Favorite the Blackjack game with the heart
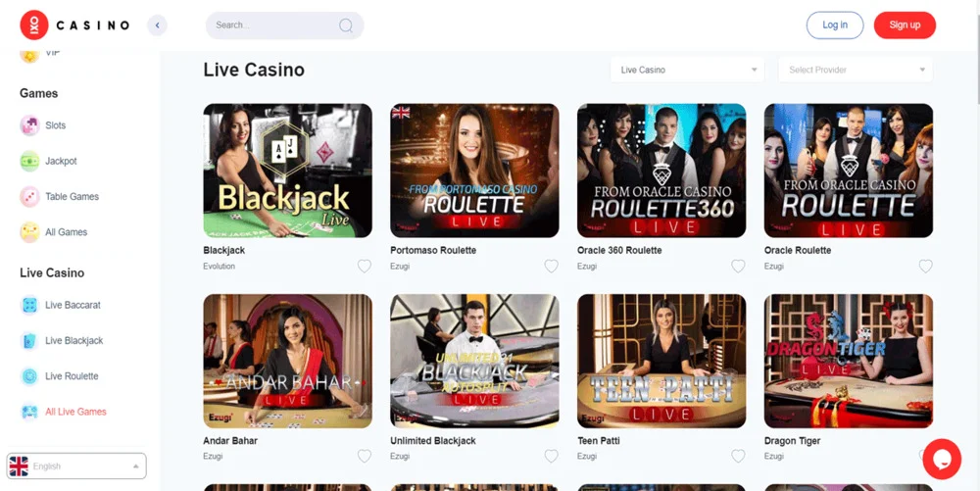The width and height of the screenshot is (980, 491). coord(365,267)
